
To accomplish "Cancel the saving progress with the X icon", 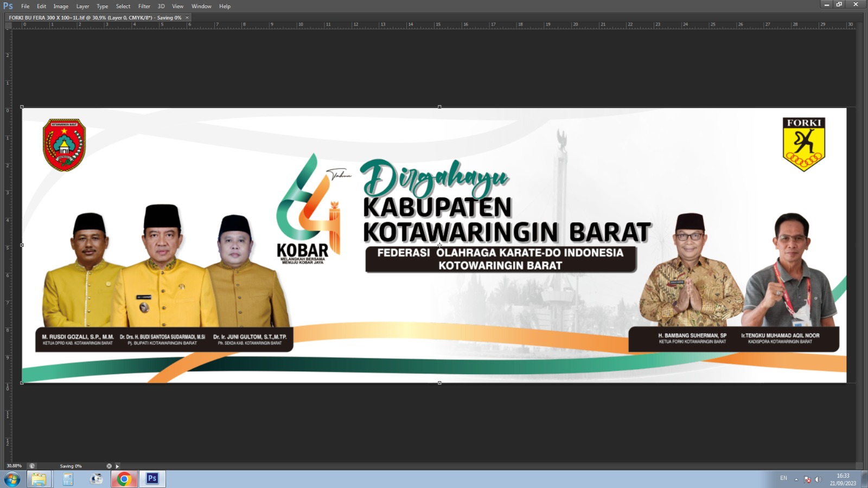I will (x=109, y=466).
